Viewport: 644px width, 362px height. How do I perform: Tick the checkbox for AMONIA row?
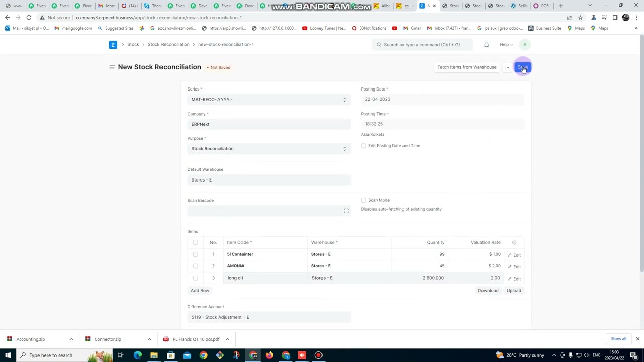click(x=195, y=266)
